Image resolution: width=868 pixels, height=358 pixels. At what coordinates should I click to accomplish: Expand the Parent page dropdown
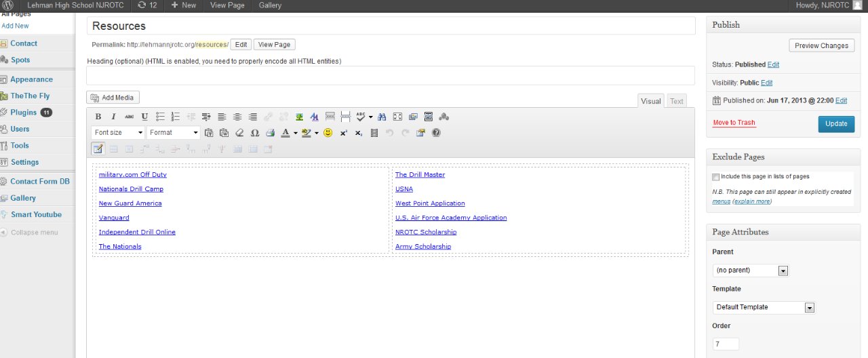point(751,271)
